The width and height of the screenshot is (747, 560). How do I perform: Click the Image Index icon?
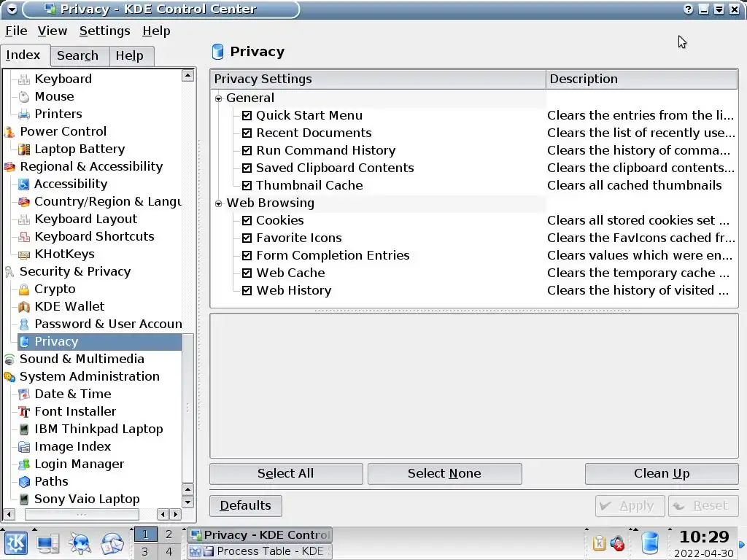[x=24, y=447]
